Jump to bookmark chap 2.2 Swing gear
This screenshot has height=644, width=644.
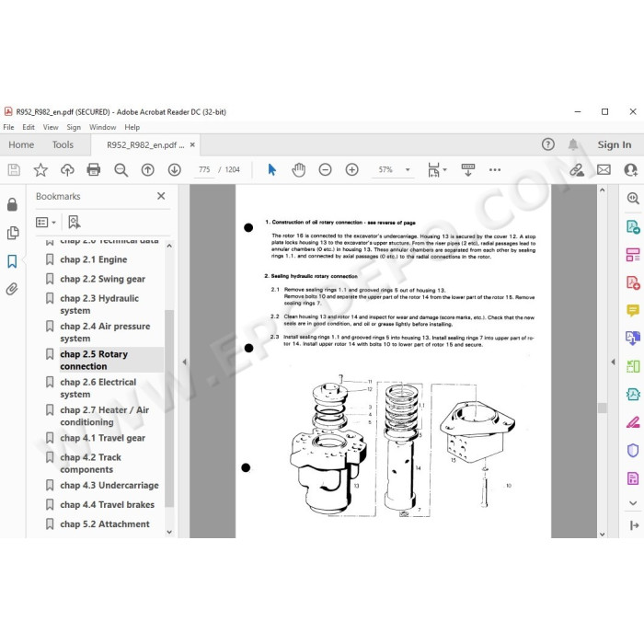(103, 279)
